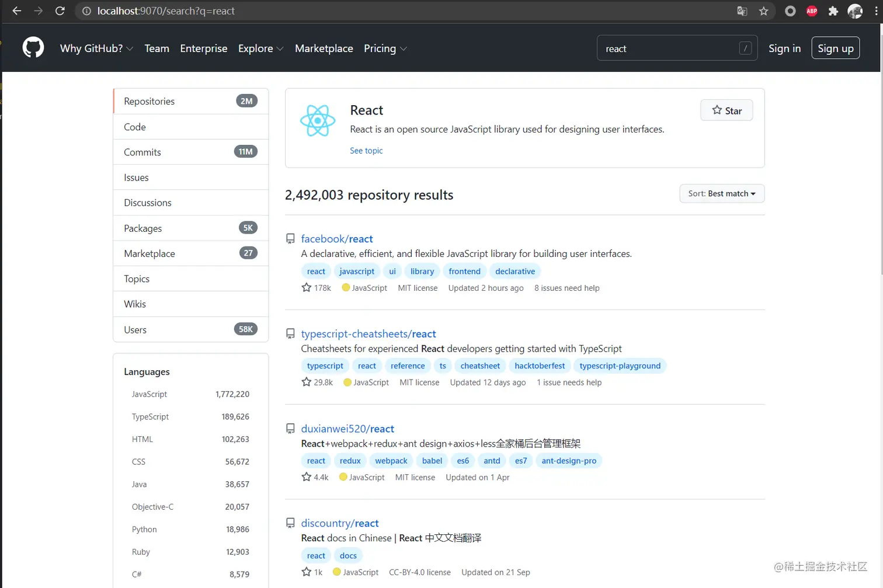Open the browser three-dot menu

(876, 11)
